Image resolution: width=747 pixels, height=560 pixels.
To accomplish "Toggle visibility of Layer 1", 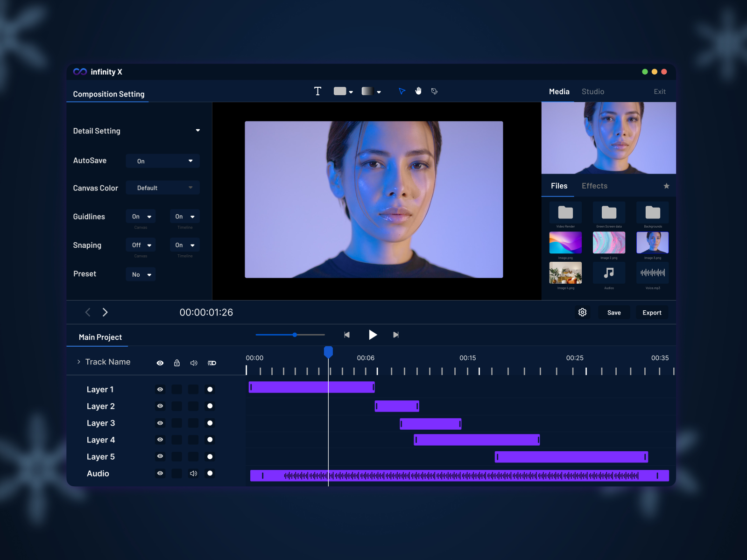I will 160,389.
